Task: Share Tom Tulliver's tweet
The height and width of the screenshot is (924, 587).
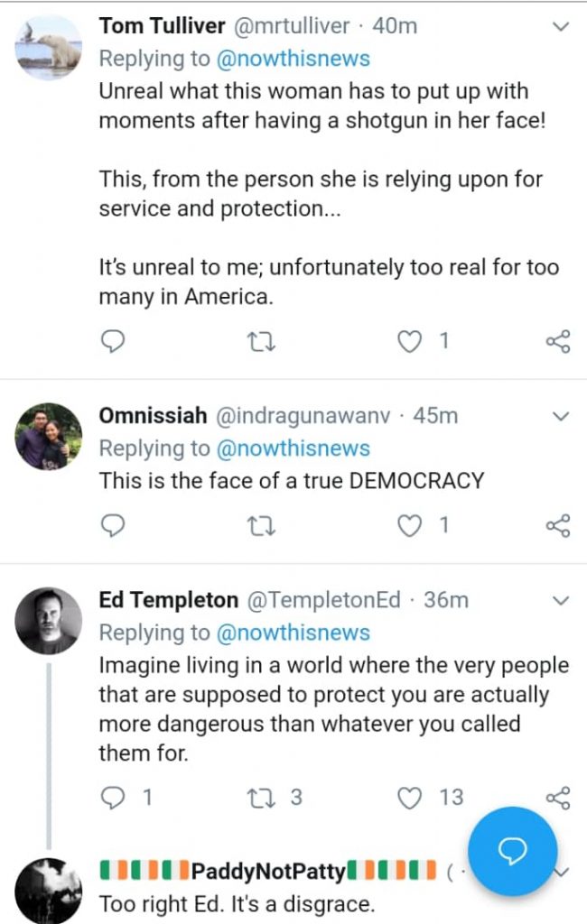Action: pyautogui.click(x=558, y=341)
